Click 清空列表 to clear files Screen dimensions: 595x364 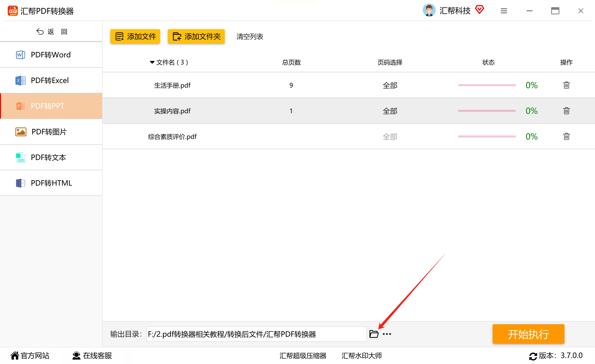(250, 37)
